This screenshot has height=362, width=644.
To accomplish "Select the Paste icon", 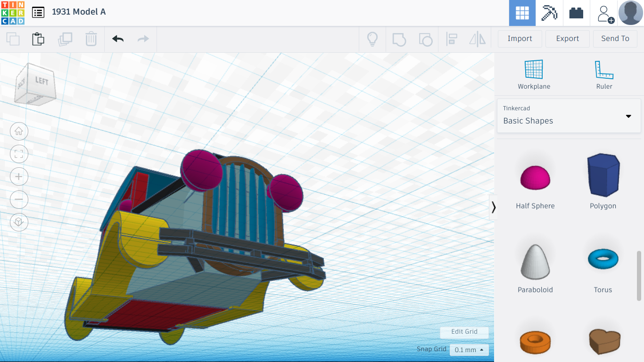I will click(38, 39).
